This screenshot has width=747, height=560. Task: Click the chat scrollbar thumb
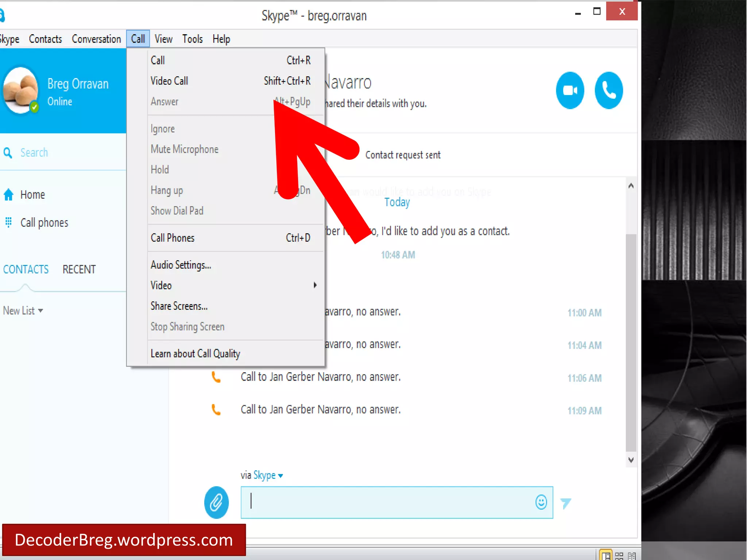pos(631,343)
